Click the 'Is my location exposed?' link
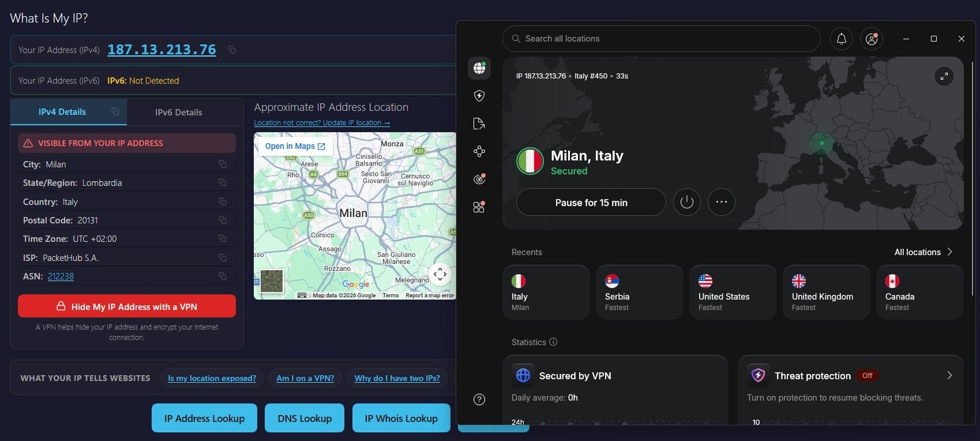 pyautogui.click(x=212, y=378)
